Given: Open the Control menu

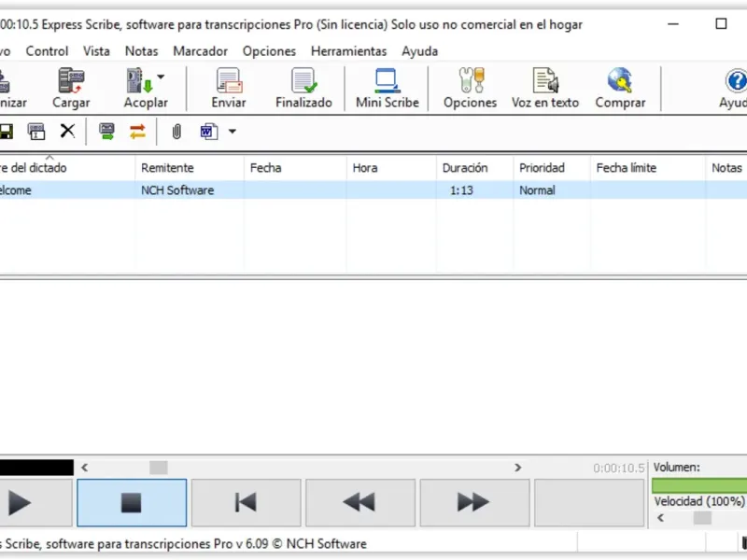Looking at the screenshot, I should click(47, 51).
